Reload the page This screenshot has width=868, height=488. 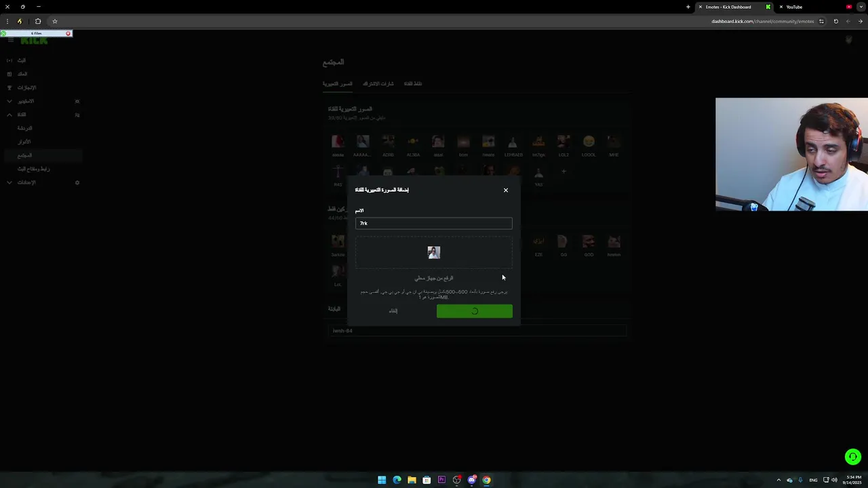click(835, 21)
